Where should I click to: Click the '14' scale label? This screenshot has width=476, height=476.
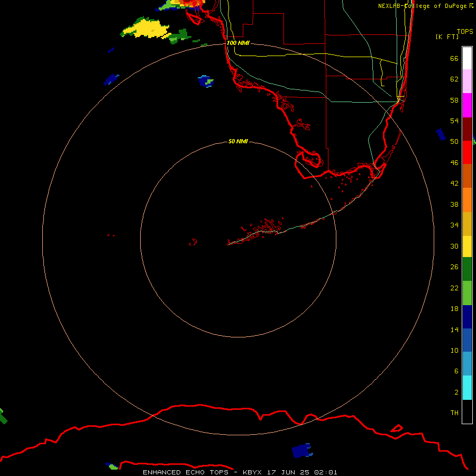(x=454, y=329)
